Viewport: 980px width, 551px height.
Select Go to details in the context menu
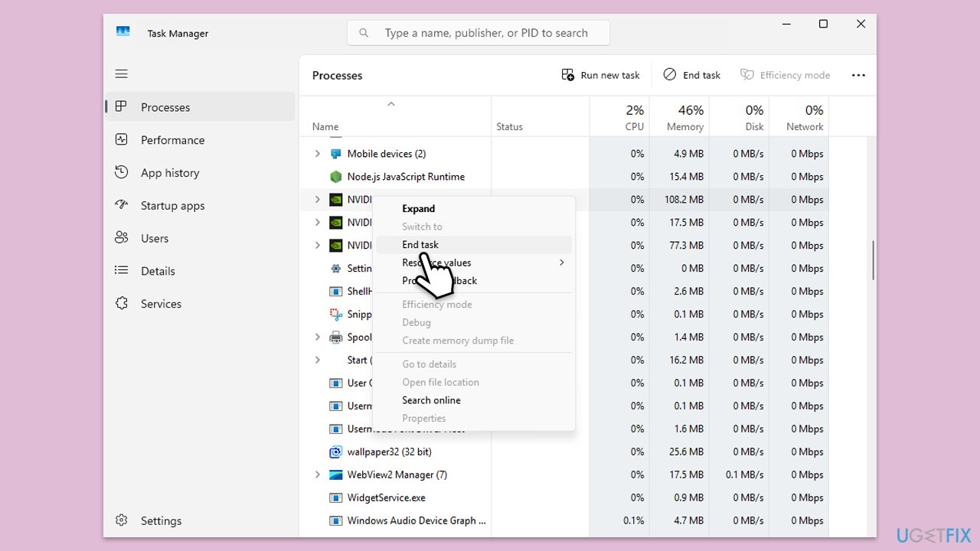[x=474, y=364]
